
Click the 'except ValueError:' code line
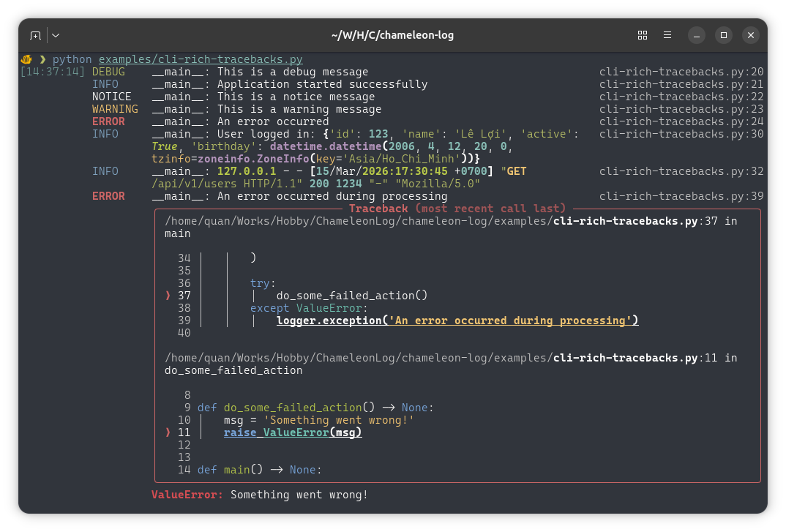(x=309, y=308)
